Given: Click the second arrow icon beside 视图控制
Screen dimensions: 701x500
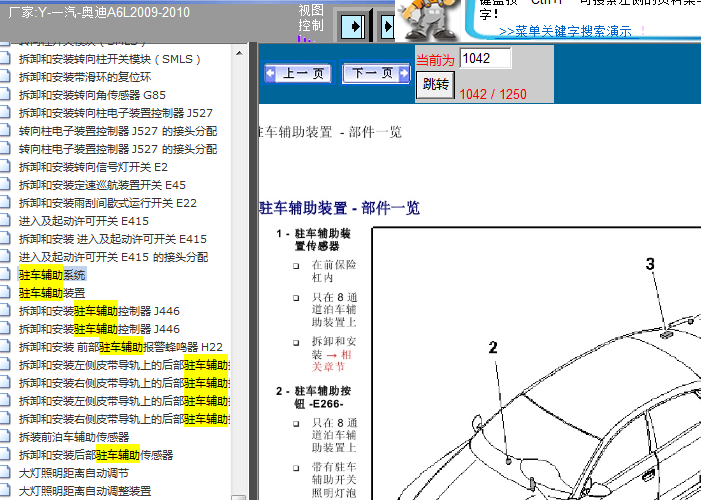Looking at the screenshot, I should pyautogui.click(x=387, y=26).
